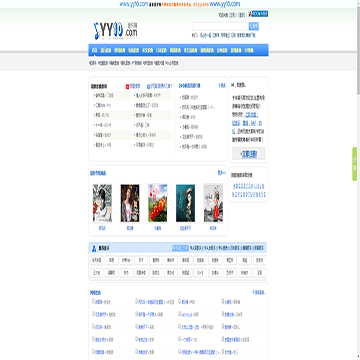This screenshot has height=360, width=360.
Task: Select the first highlighted tab in blue navigation bar
Action: 95,50
